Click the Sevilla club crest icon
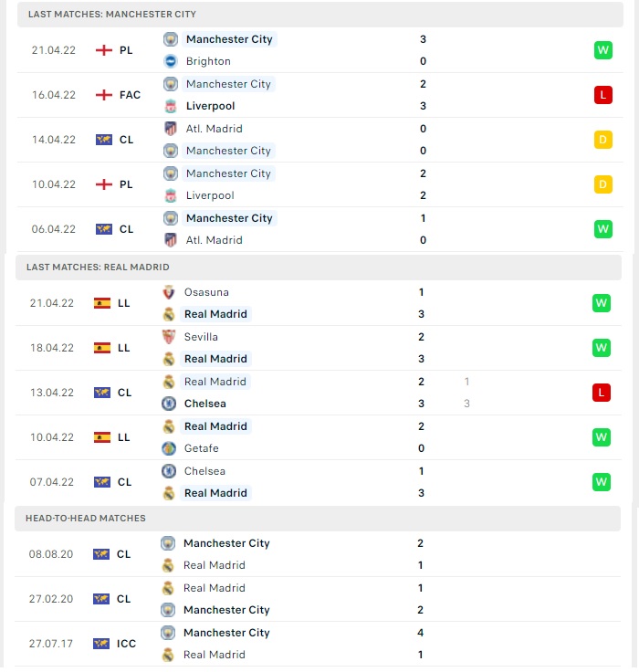639x672 pixels. (169, 337)
